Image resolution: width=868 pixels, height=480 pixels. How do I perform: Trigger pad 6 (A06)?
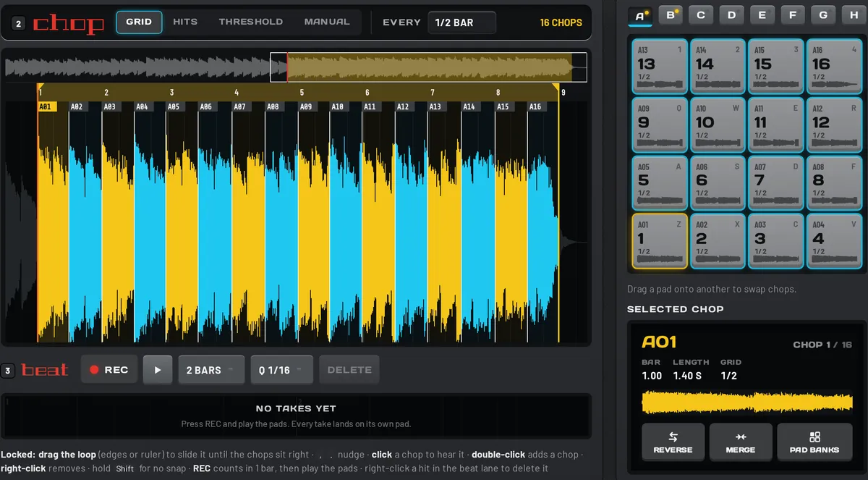[x=718, y=182]
